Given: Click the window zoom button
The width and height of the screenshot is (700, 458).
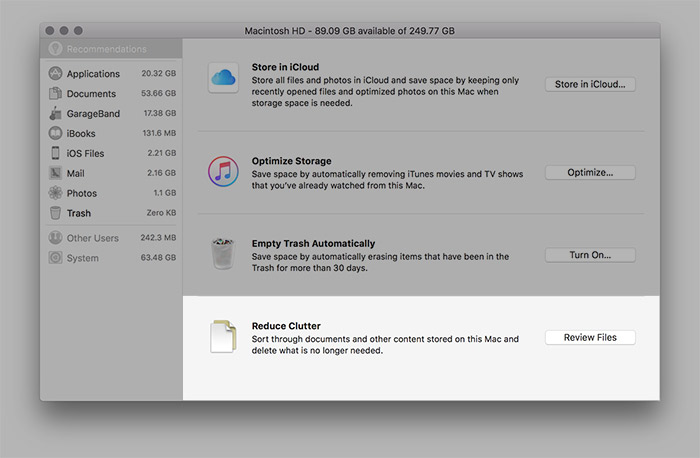Looking at the screenshot, I should [x=79, y=30].
